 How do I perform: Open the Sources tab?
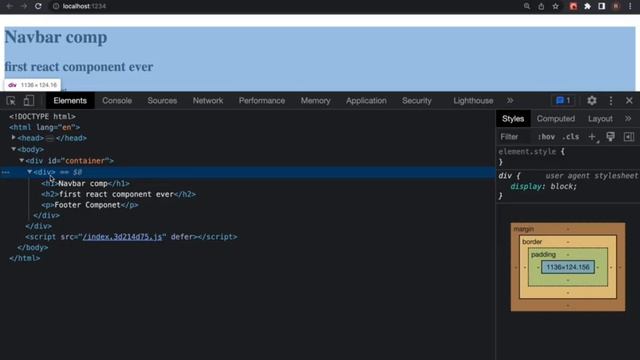pyautogui.click(x=162, y=100)
